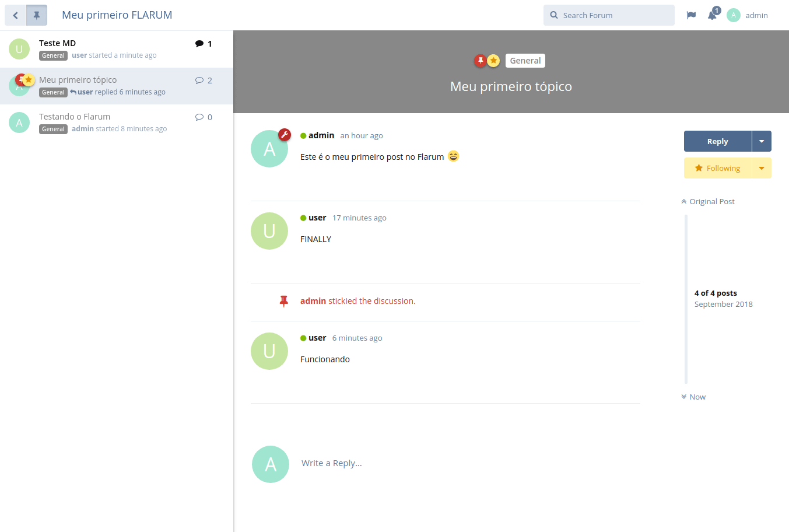Click the 'FINALLY' post text
The width and height of the screenshot is (789, 532).
315,239
